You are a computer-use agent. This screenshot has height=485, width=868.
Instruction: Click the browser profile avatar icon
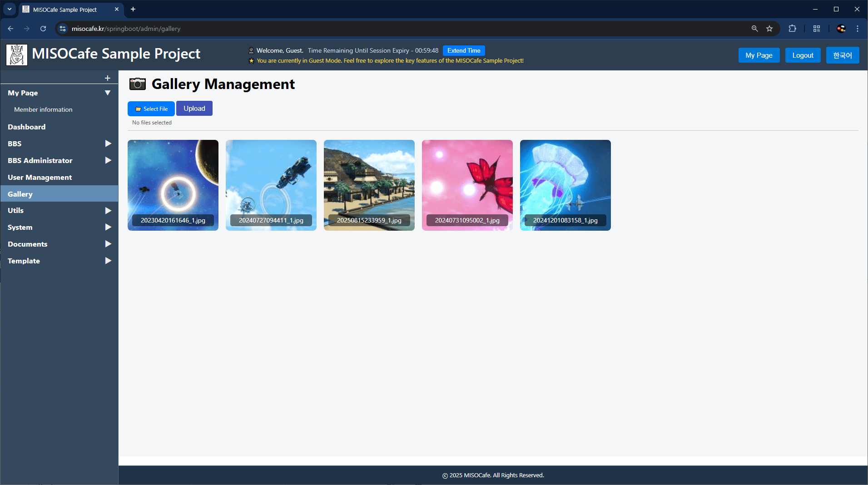click(841, 28)
